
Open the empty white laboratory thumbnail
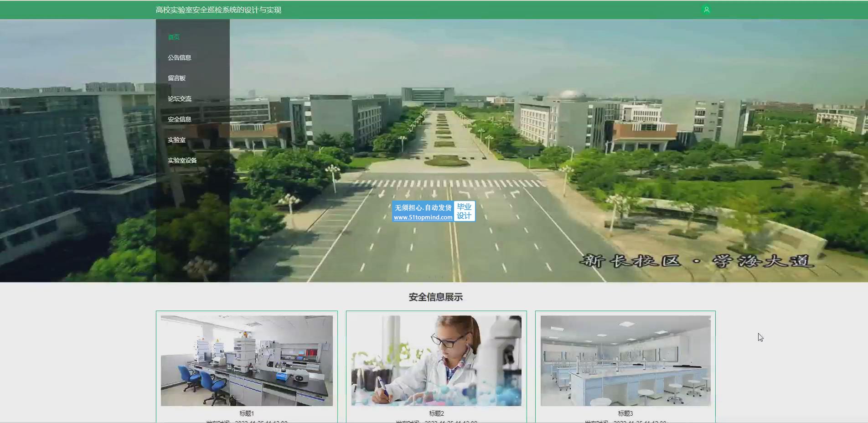point(625,361)
